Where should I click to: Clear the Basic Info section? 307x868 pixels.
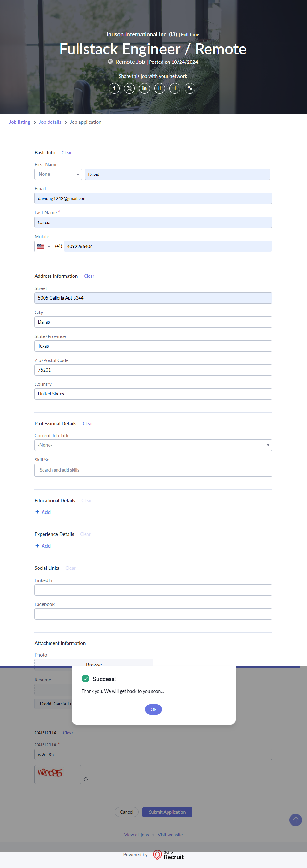pyautogui.click(x=66, y=153)
